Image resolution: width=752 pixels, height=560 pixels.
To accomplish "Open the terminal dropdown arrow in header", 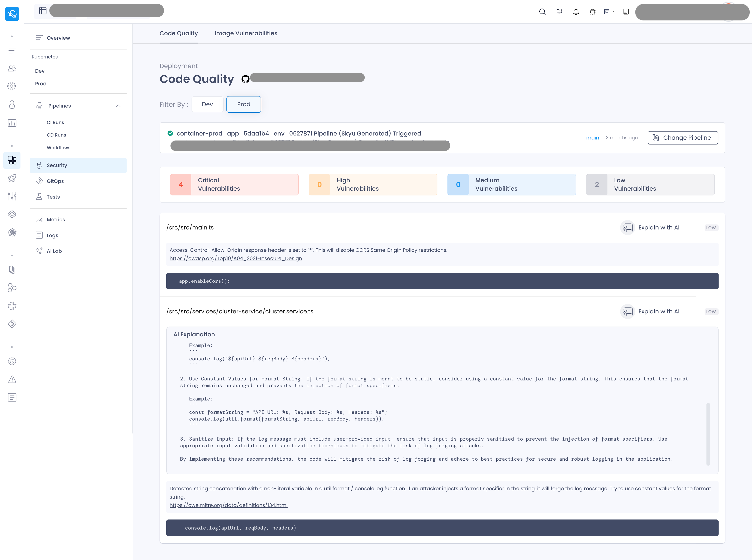I will 613,12.
